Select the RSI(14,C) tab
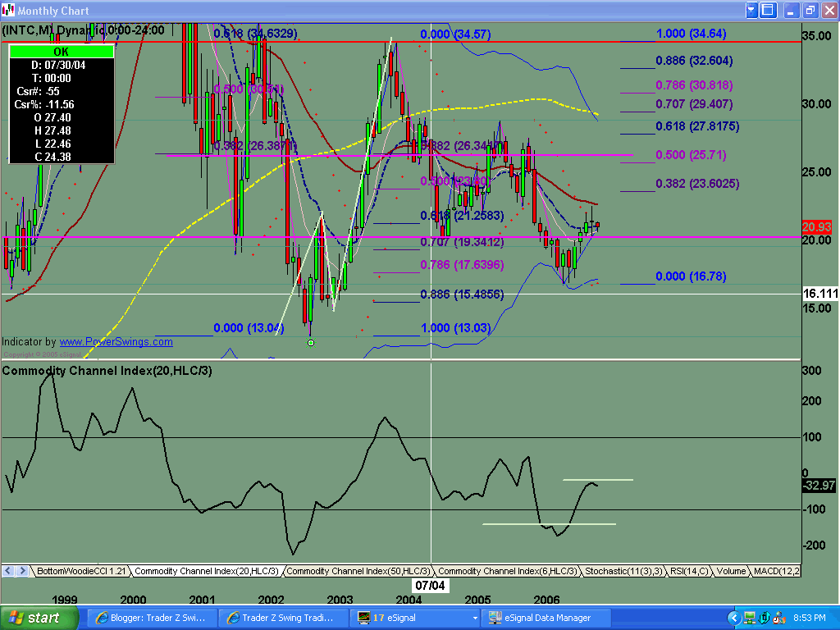 point(689,571)
